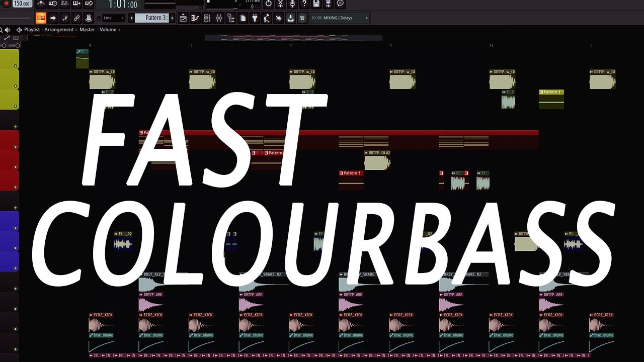Screen dimensions: 644x362
Task: Toggle wait for input to start
Action: coord(53,4)
